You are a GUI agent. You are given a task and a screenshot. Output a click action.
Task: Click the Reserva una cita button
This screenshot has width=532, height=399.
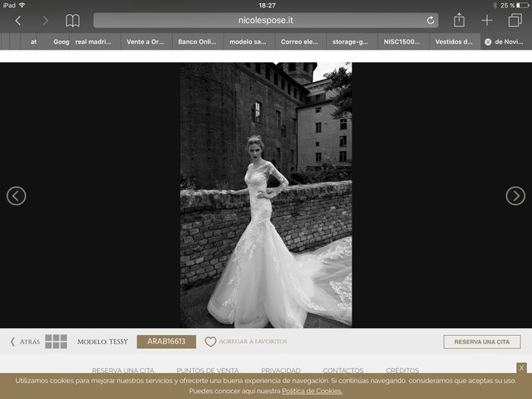482,342
